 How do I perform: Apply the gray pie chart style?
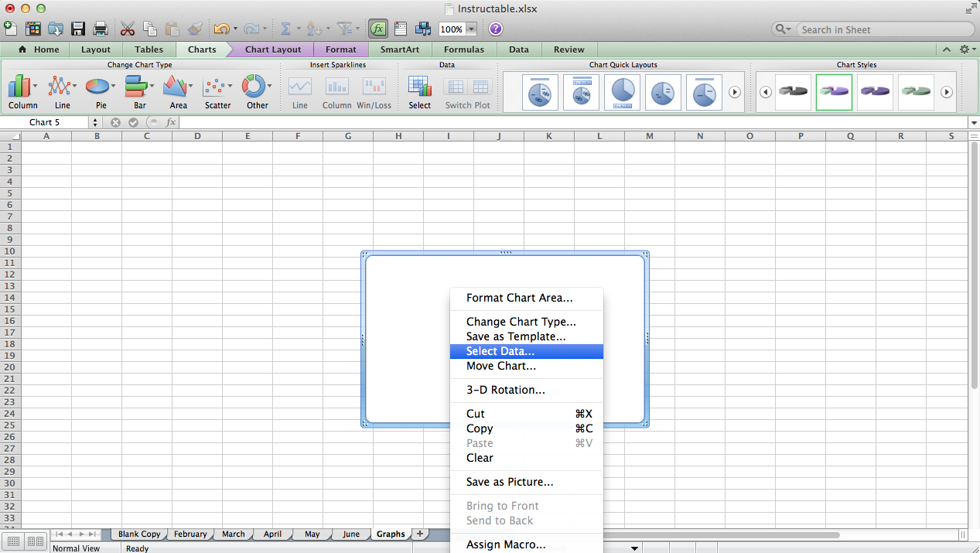[793, 92]
